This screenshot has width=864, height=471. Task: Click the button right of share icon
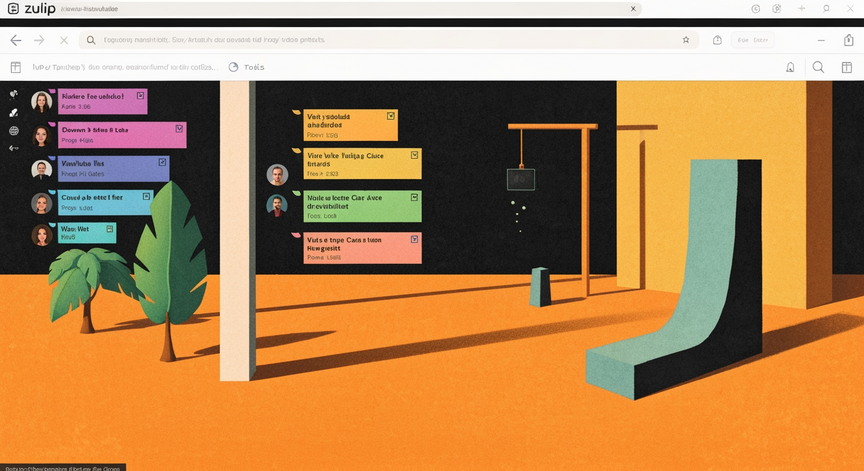753,40
